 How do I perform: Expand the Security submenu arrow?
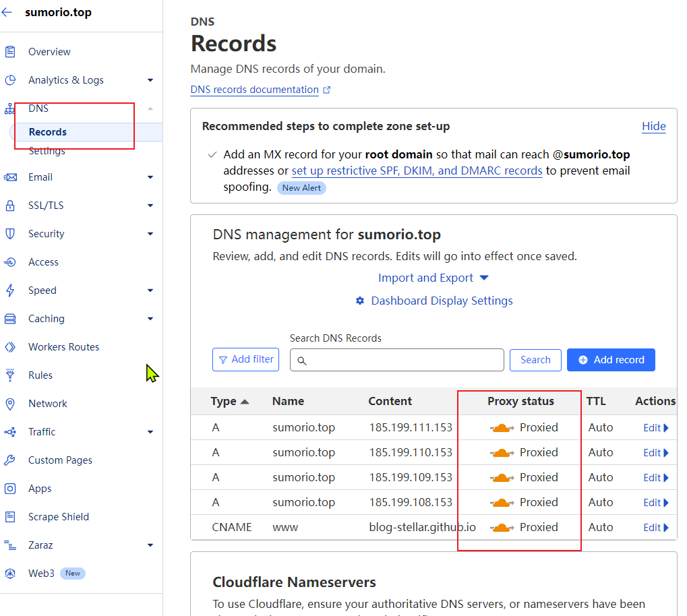pos(150,234)
